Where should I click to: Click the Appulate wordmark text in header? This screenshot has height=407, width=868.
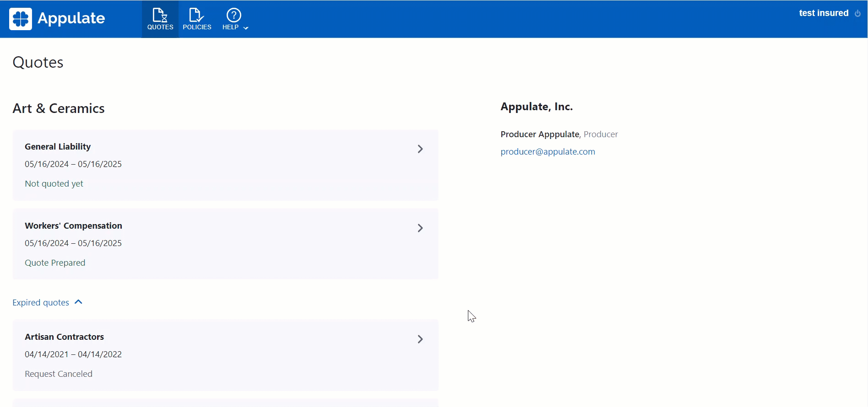71,18
